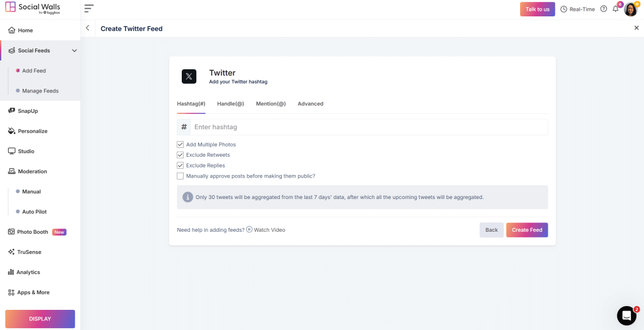Switch to the Advanced tab
This screenshot has height=330, width=644.
click(311, 104)
